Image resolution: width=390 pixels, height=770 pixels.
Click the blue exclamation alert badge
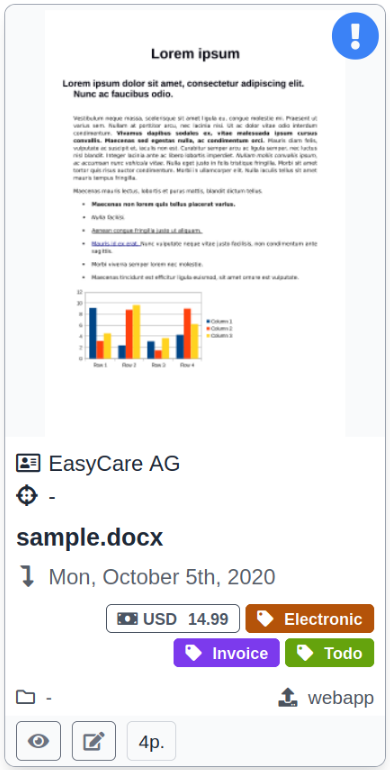point(355,36)
